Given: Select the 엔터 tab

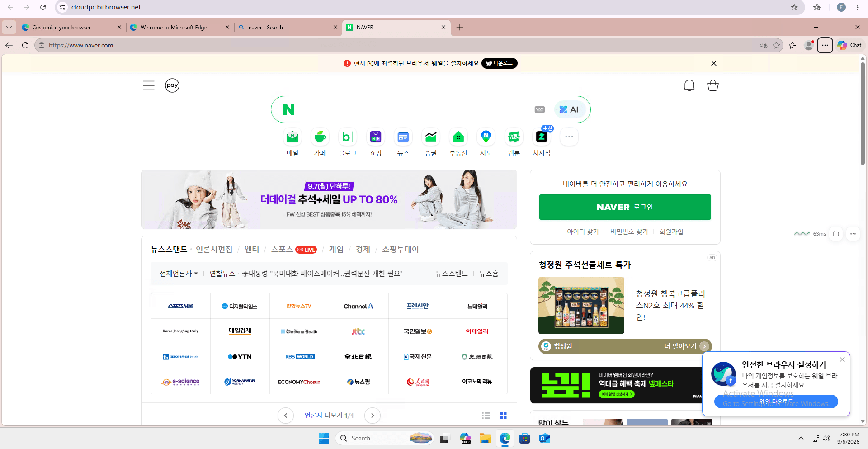Looking at the screenshot, I should (x=252, y=250).
